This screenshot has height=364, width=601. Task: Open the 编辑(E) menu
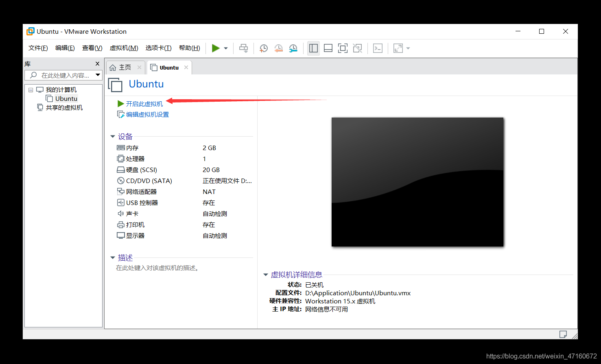click(x=65, y=48)
